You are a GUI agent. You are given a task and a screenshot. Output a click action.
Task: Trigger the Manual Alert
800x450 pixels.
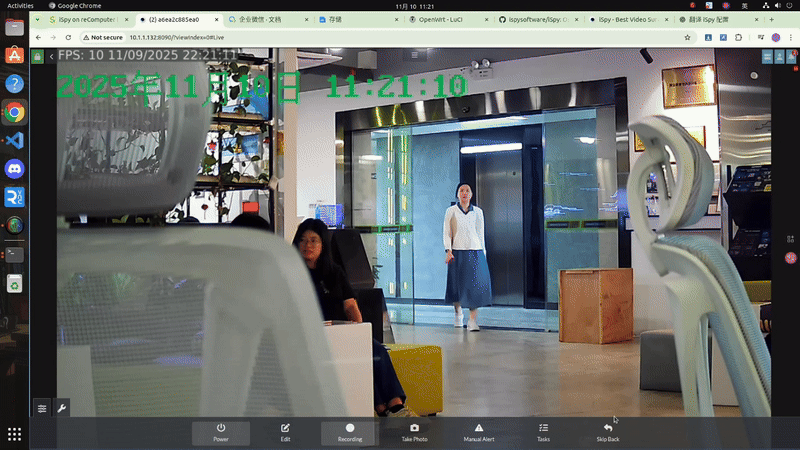pos(479,432)
